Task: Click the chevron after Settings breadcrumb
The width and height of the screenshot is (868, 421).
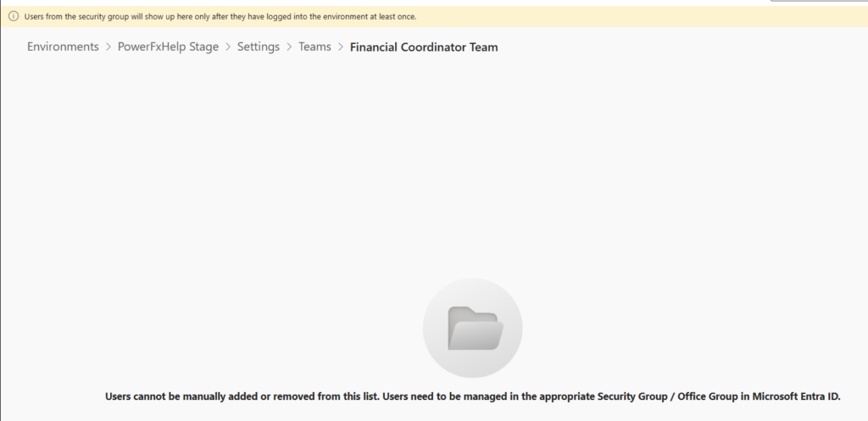Action: (289, 47)
